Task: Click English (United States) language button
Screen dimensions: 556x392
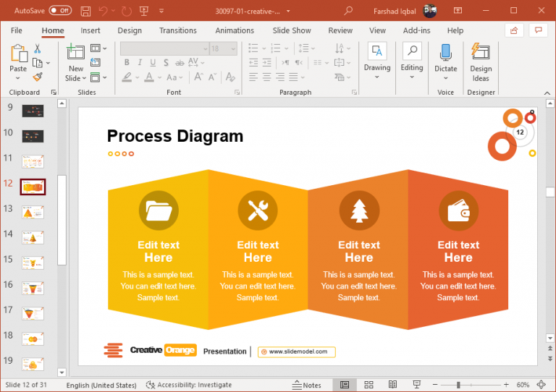Action: click(101, 385)
